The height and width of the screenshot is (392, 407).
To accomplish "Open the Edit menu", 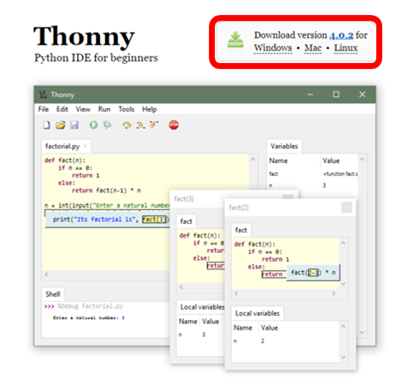I will tap(62, 109).
